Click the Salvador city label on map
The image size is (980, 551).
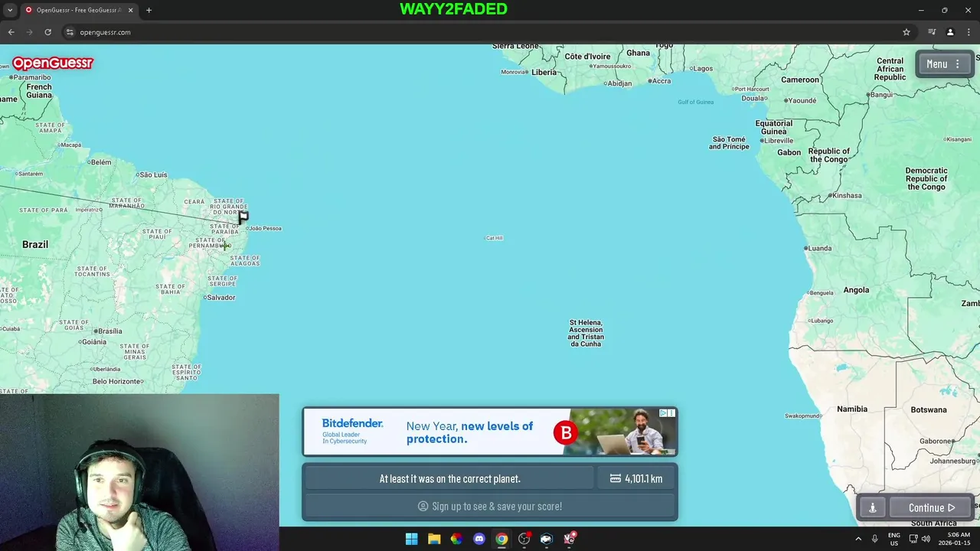point(221,298)
